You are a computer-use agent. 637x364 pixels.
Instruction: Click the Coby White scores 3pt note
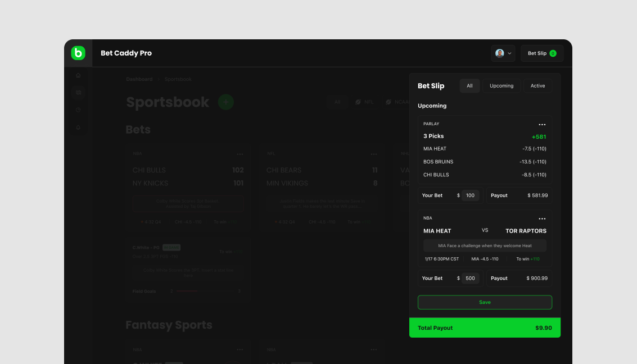(188, 204)
